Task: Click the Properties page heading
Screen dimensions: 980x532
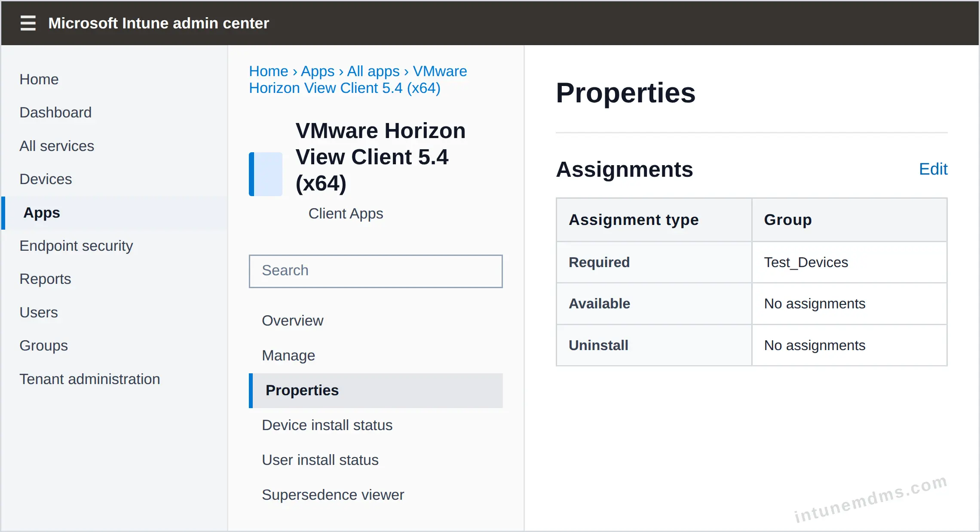Action: click(x=625, y=93)
